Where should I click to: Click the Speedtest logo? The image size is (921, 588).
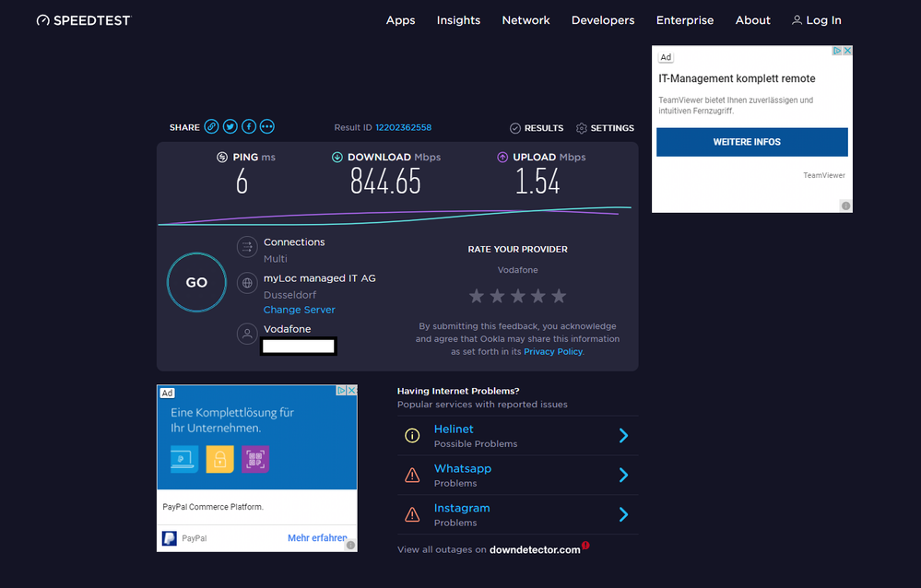(x=84, y=20)
